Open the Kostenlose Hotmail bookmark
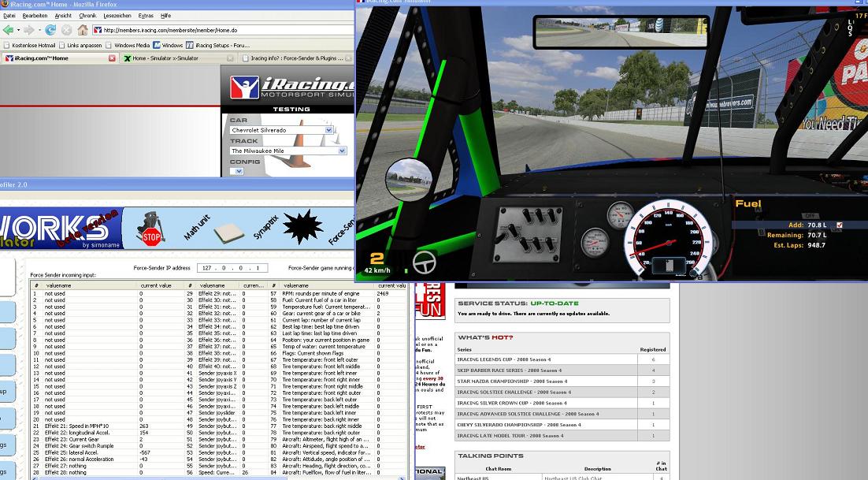Screen dimensions: 868x480 click(29, 46)
